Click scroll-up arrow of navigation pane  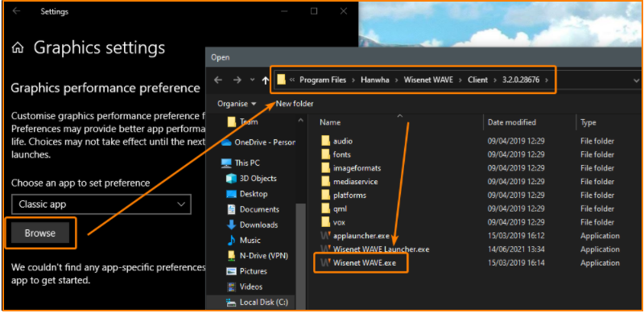tap(301, 121)
